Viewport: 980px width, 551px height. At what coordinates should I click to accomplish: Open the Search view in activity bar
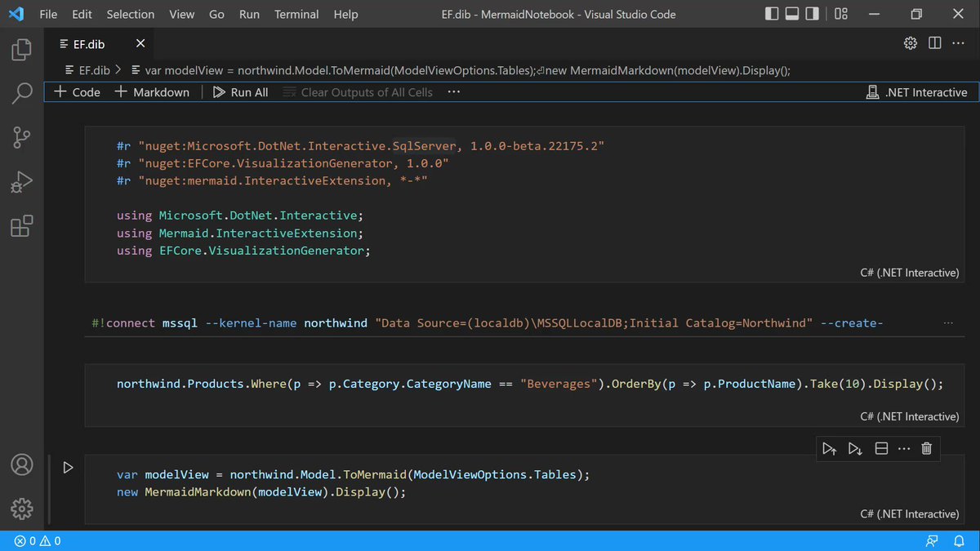click(x=21, y=95)
